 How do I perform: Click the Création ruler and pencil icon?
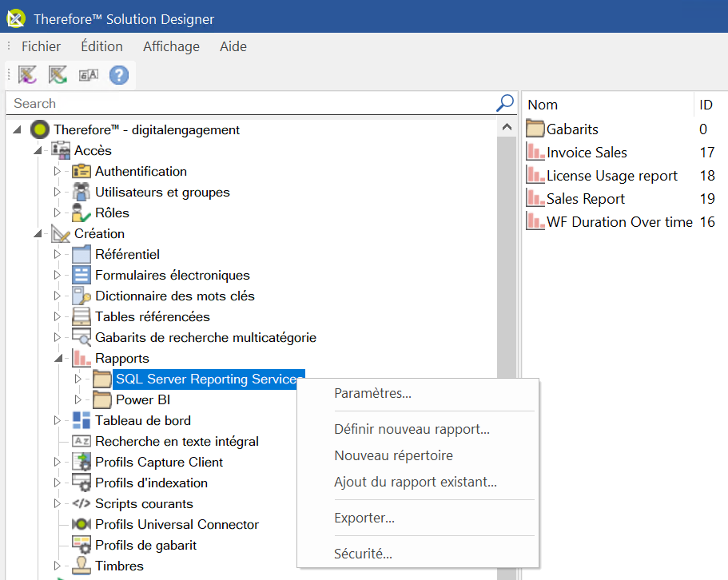tap(61, 233)
